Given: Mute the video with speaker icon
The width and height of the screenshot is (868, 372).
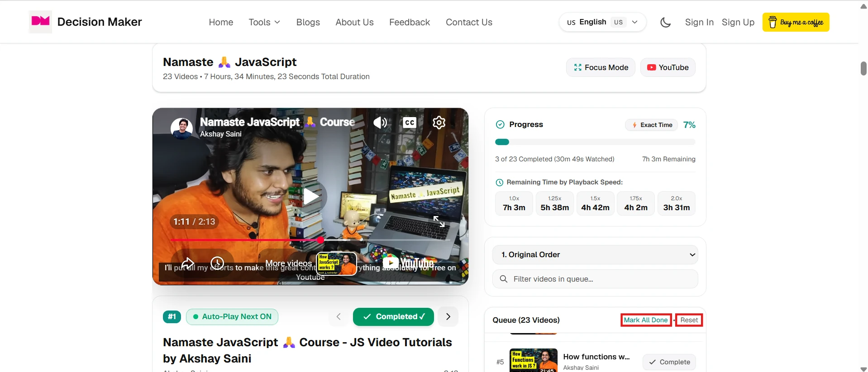Looking at the screenshot, I should pyautogui.click(x=380, y=122).
